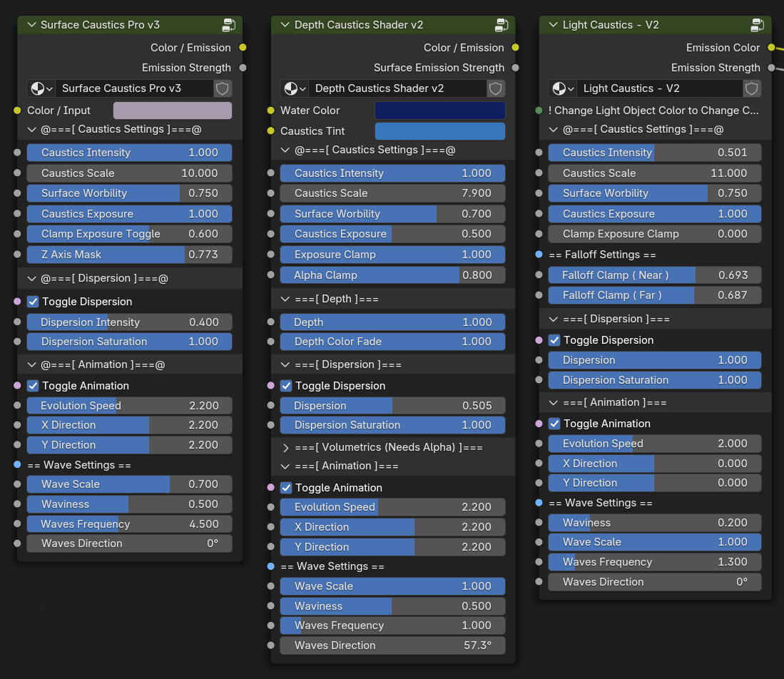Open node tree browser for Light Caustics - V2
This screenshot has height=679, width=784.
click(x=562, y=88)
